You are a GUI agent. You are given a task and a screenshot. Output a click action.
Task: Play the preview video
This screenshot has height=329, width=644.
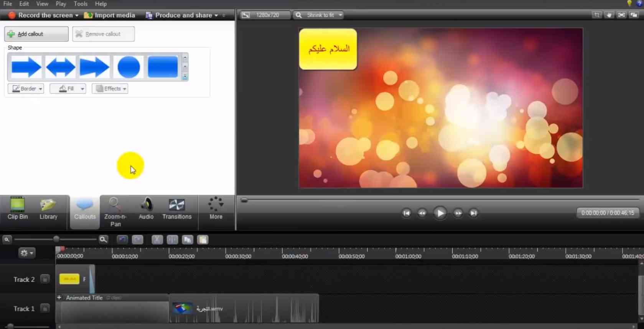[x=440, y=213]
